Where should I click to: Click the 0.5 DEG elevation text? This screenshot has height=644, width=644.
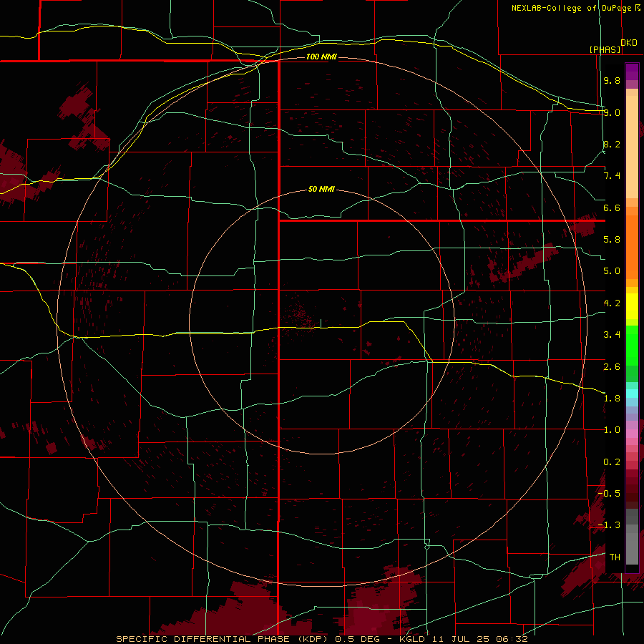pos(356,639)
